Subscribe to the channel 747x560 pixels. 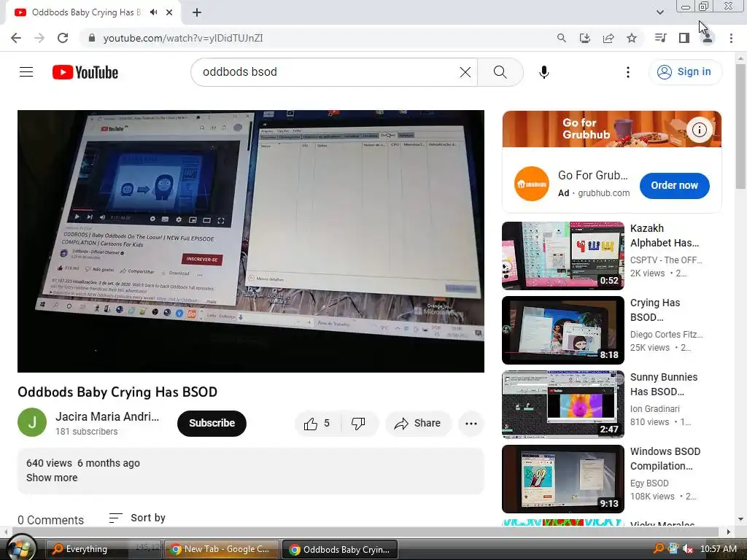point(212,424)
